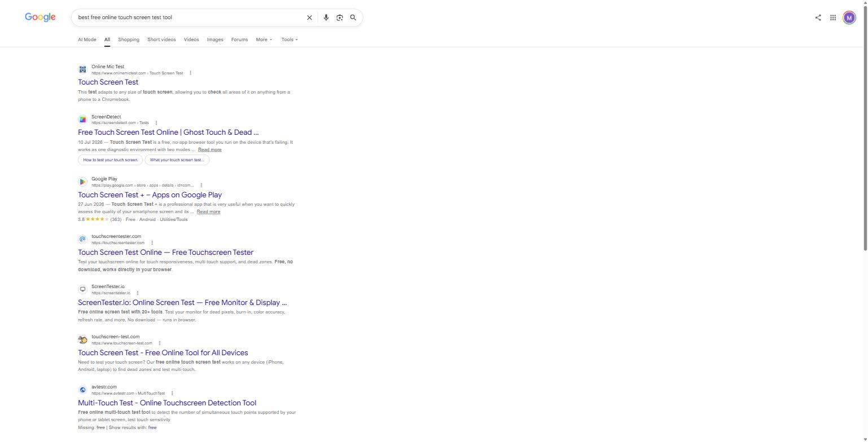
Task: Open the Google apps grid
Action: [833, 17]
